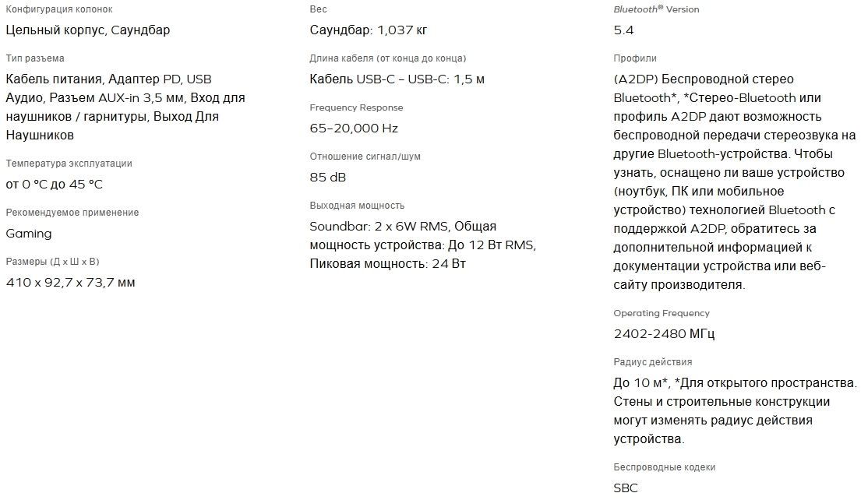Viewport: 868px width, 500px height.
Task: Click the 'Конфигурация колонок' spec label
Action: click(x=59, y=9)
